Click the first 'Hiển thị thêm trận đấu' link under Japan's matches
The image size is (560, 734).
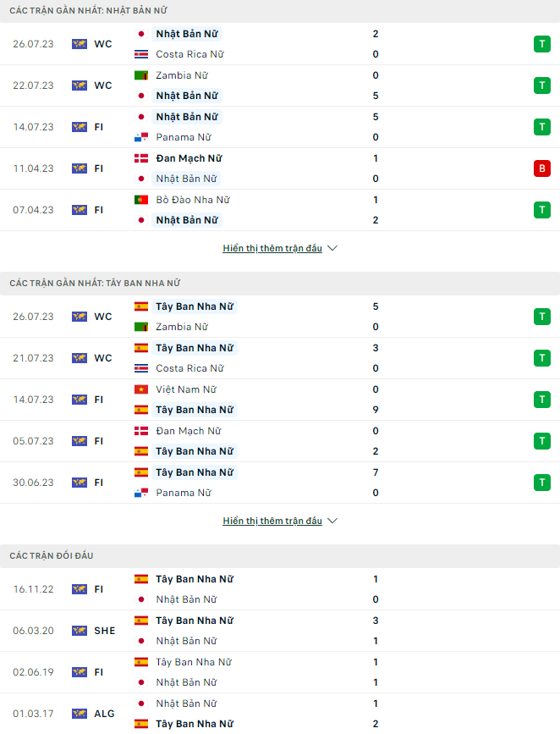272,249
